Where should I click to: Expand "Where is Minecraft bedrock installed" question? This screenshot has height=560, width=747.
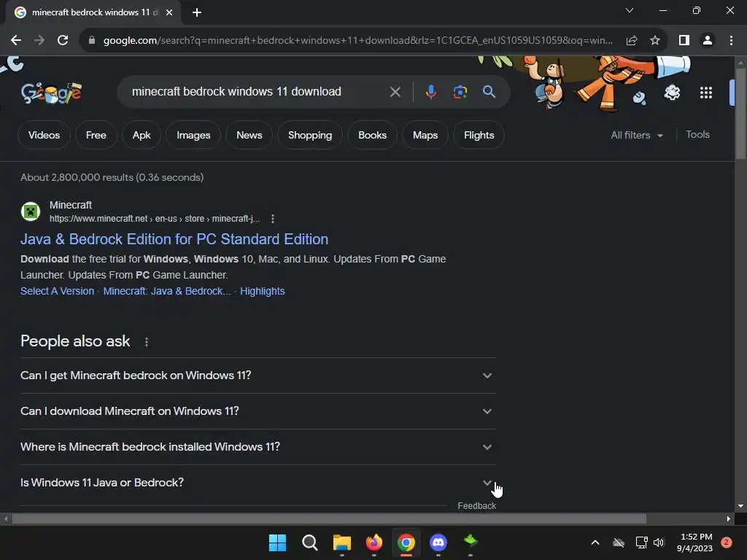258,447
